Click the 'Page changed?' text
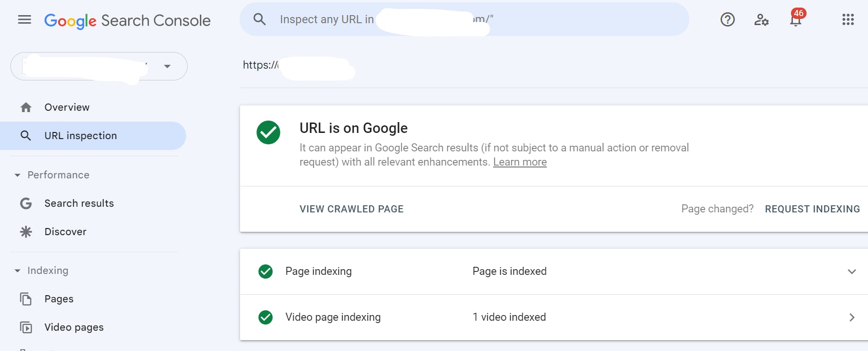This screenshot has width=868, height=351. click(717, 209)
